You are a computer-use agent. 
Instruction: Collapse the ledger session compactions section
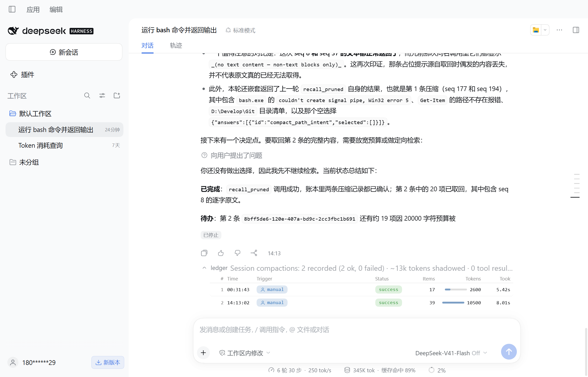click(204, 268)
